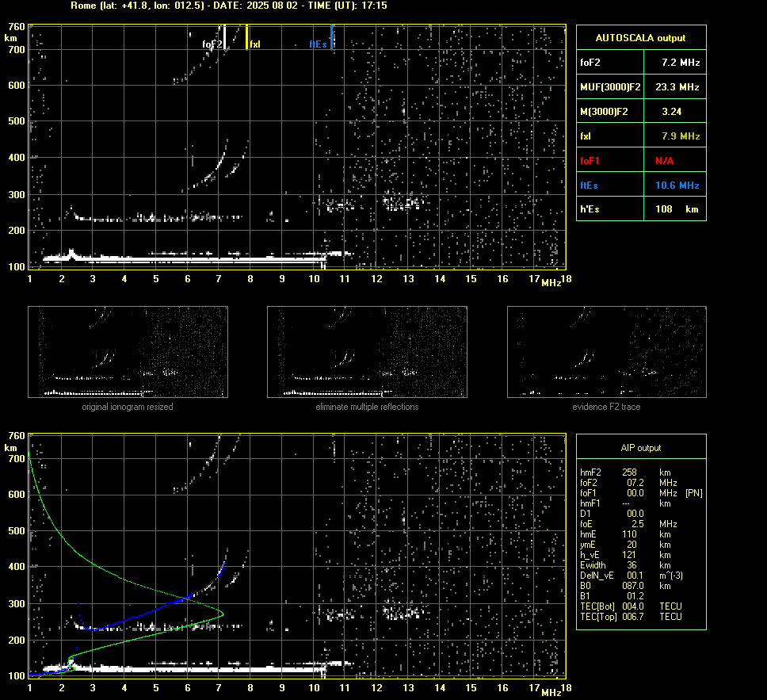Click the h'Es value 108 km
Image resolution: width=767 pixels, height=700 pixels.
[x=677, y=209]
